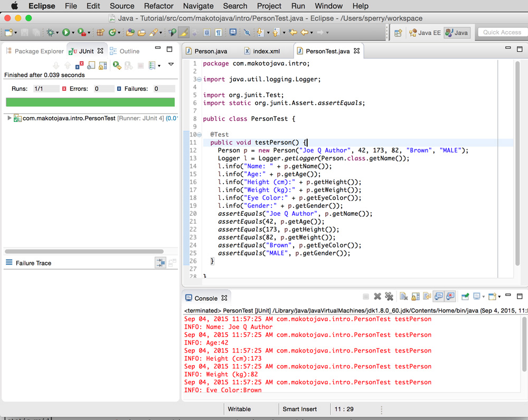Expand the com.makotojava.intro.PersonTest tree node
Image resolution: width=528 pixels, height=420 pixels.
[10, 118]
